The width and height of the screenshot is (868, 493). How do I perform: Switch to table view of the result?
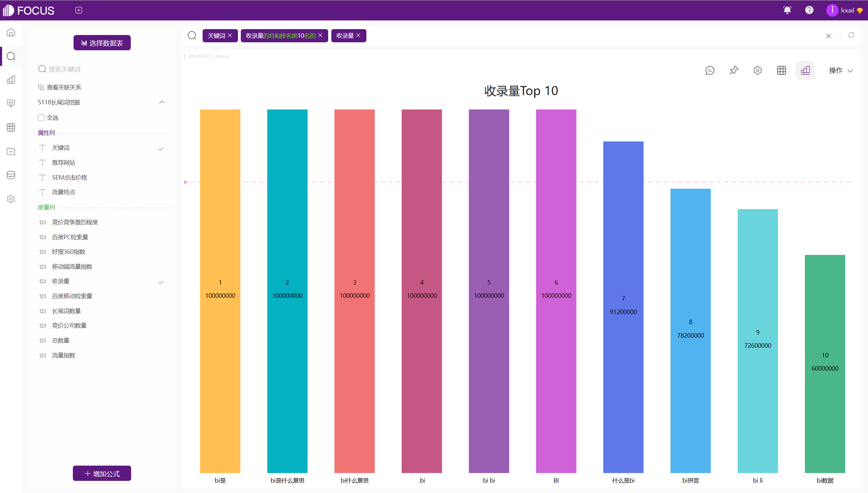[x=781, y=70]
